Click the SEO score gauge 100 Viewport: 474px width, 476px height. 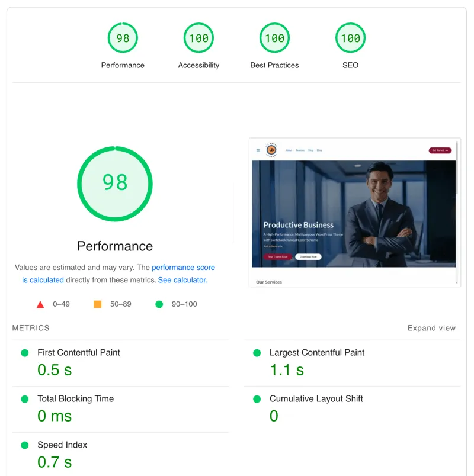tap(350, 38)
